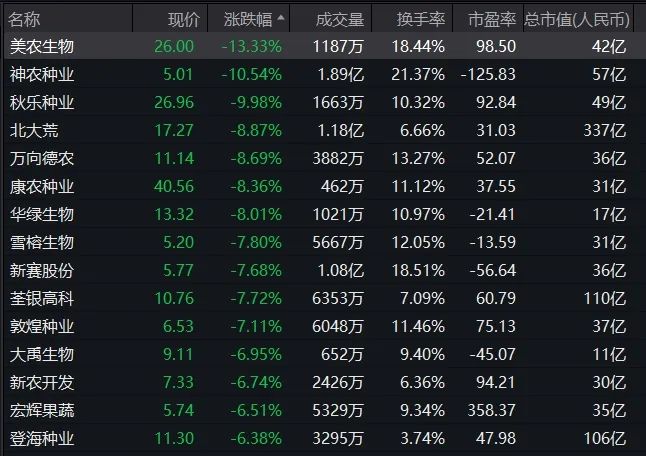The width and height of the screenshot is (646, 456).
Task: Open the 北大荒 stock row
Action: click(x=33, y=130)
